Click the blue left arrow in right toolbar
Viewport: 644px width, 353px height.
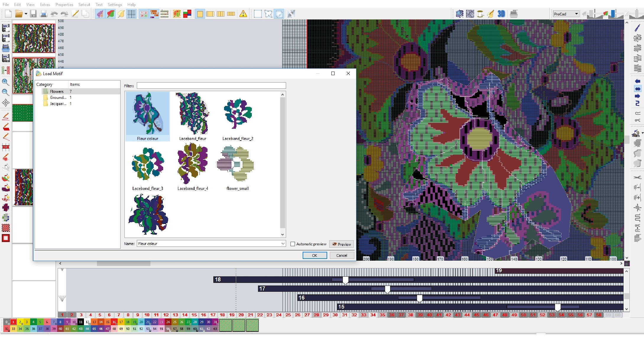pyautogui.click(x=637, y=81)
